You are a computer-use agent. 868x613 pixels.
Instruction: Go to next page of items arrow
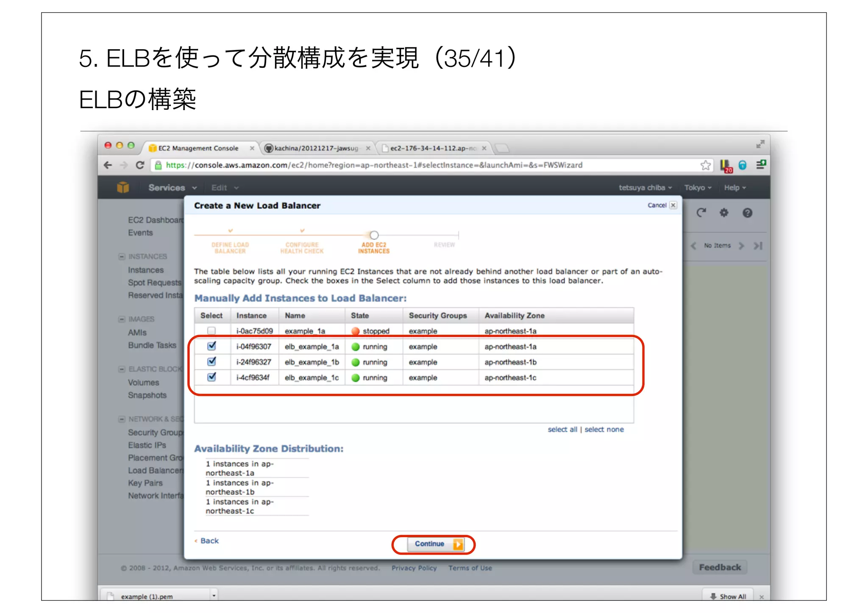(741, 245)
